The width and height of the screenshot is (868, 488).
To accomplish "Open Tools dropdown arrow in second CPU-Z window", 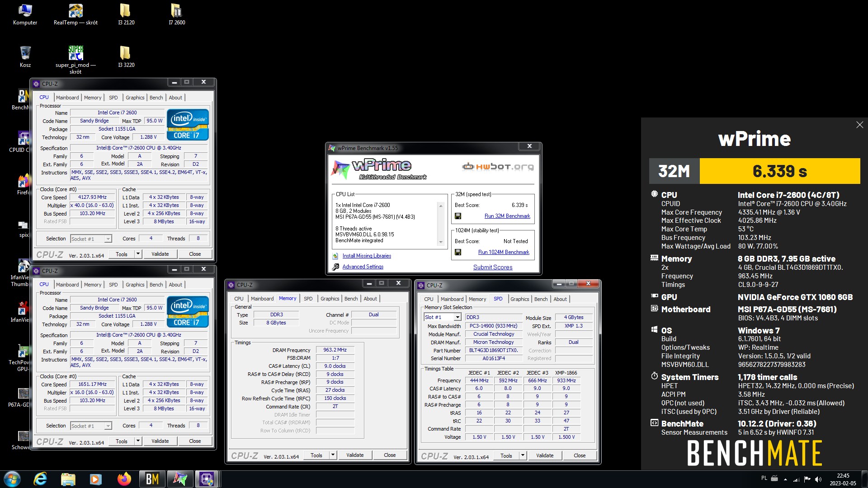I will coord(138,441).
